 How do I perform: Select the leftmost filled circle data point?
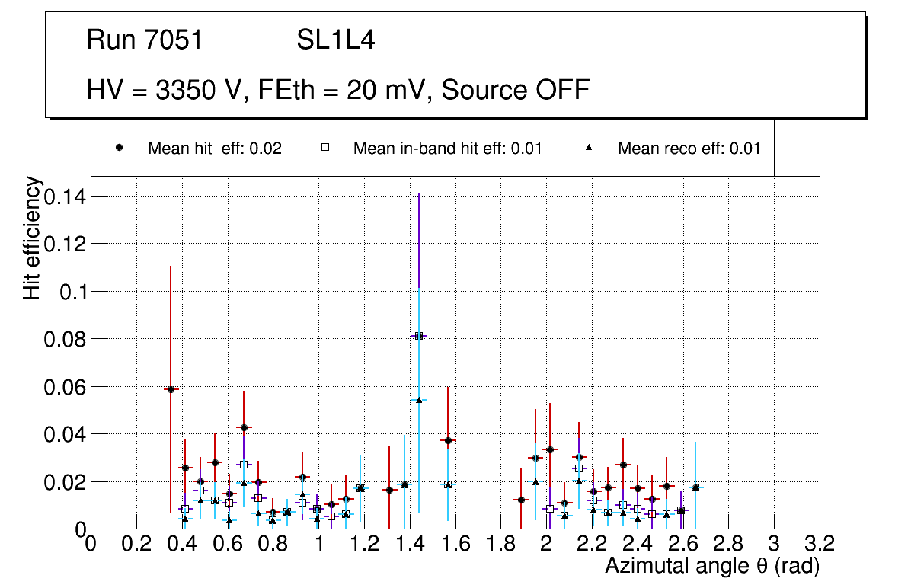click(x=171, y=389)
